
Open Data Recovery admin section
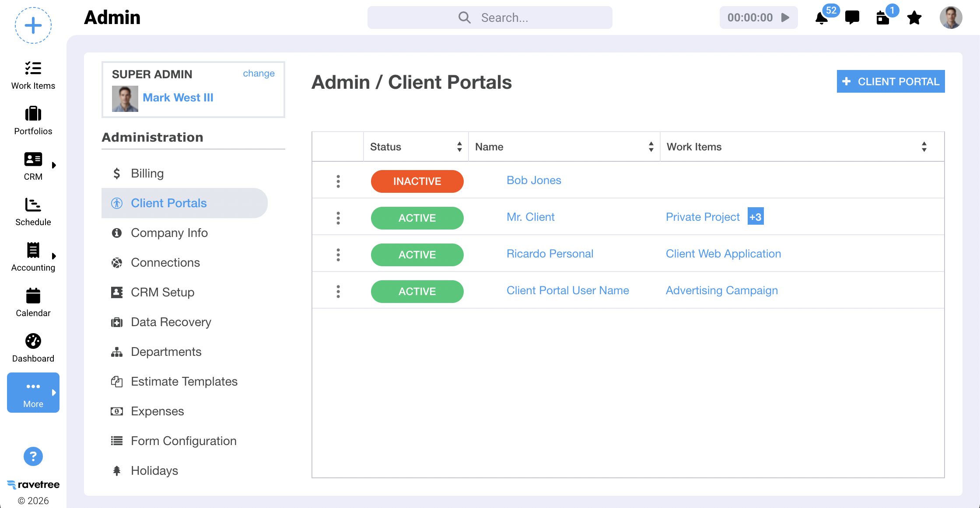click(171, 322)
